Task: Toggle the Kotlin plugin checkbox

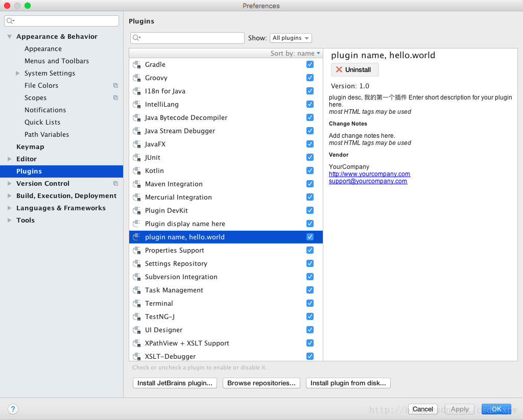Action: coord(310,170)
